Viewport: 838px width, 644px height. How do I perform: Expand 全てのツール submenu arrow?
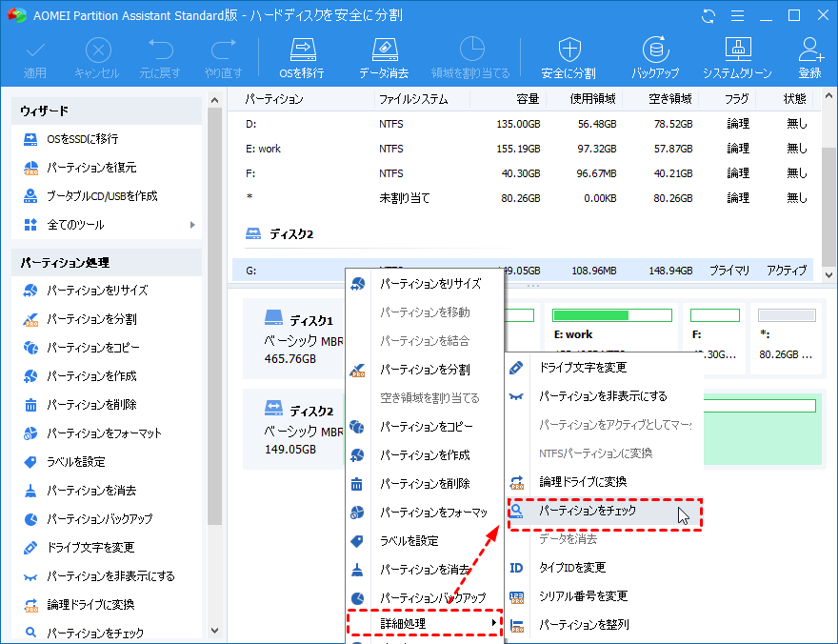pyautogui.click(x=192, y=225)
